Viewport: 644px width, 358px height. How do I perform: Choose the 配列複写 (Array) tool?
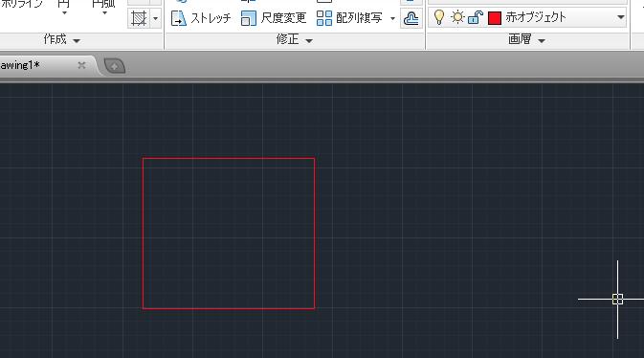pyautogui.click(x=349, y=18)
